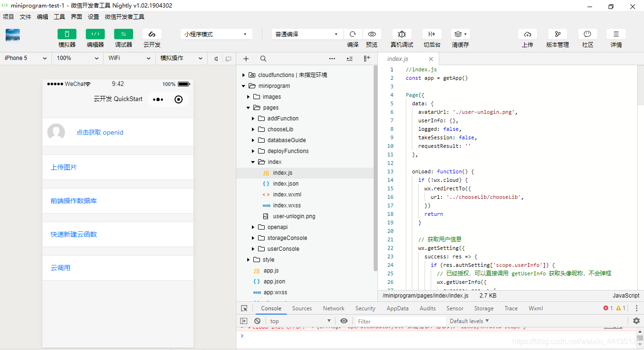Switch to the AppData devtools tab
This screenshot has width=644, height=350.
397,308
